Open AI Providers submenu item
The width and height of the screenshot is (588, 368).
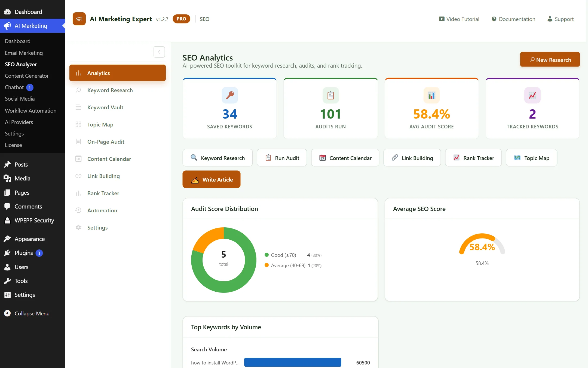coord(19,122)
